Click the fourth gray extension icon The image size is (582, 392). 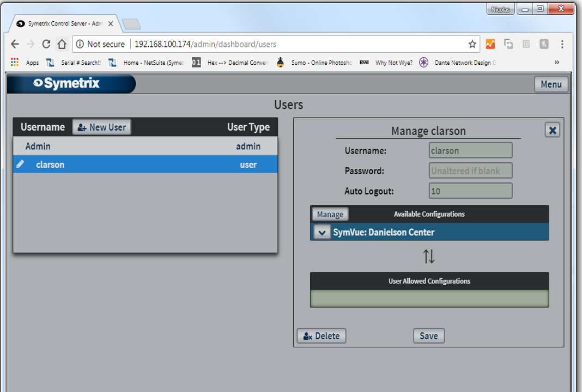[x=544, y=44]
